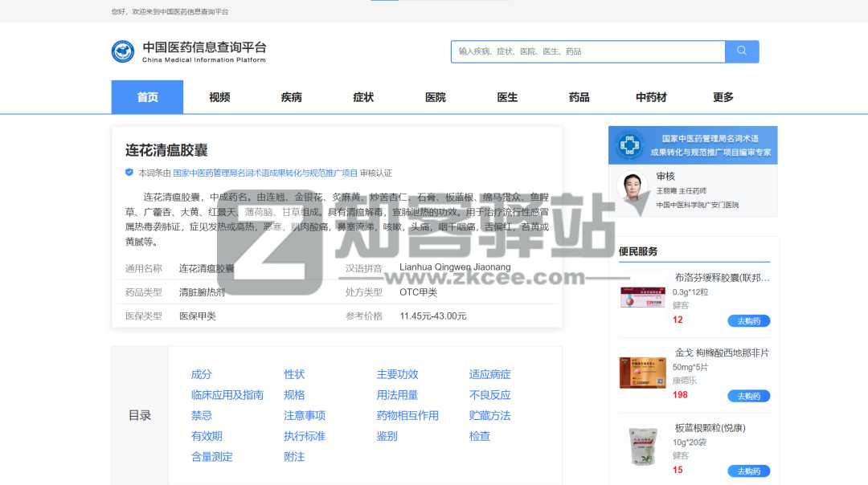
Task: Switch to the 药品 tab
Action: coord(579,96)
